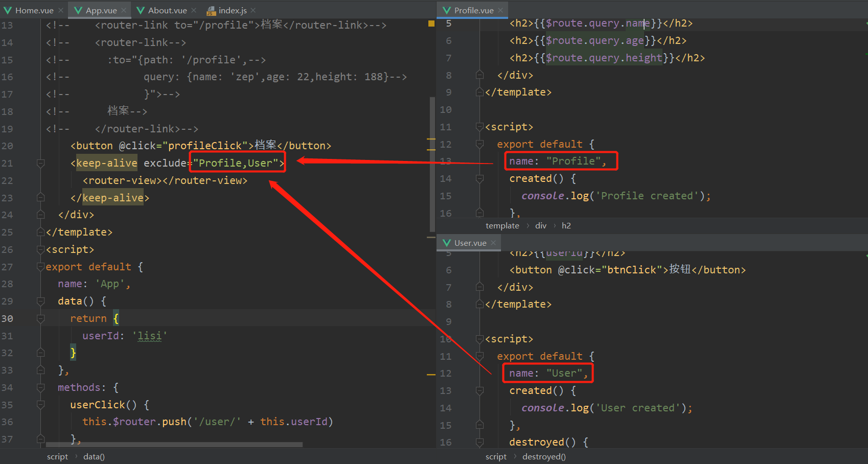Click the 'destroyed()' breadcrumb under User.vue

544,457
